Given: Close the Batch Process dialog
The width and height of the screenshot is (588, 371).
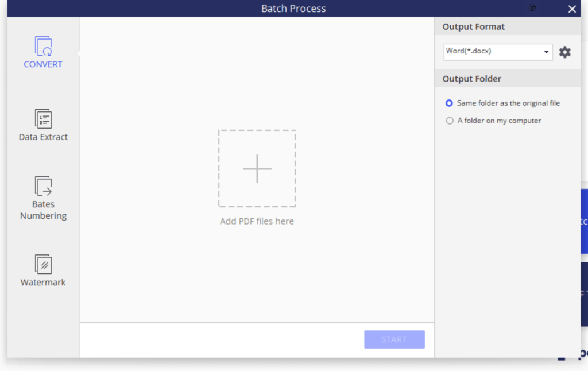Looking at the screenshot, I should [x=572, y=9].
